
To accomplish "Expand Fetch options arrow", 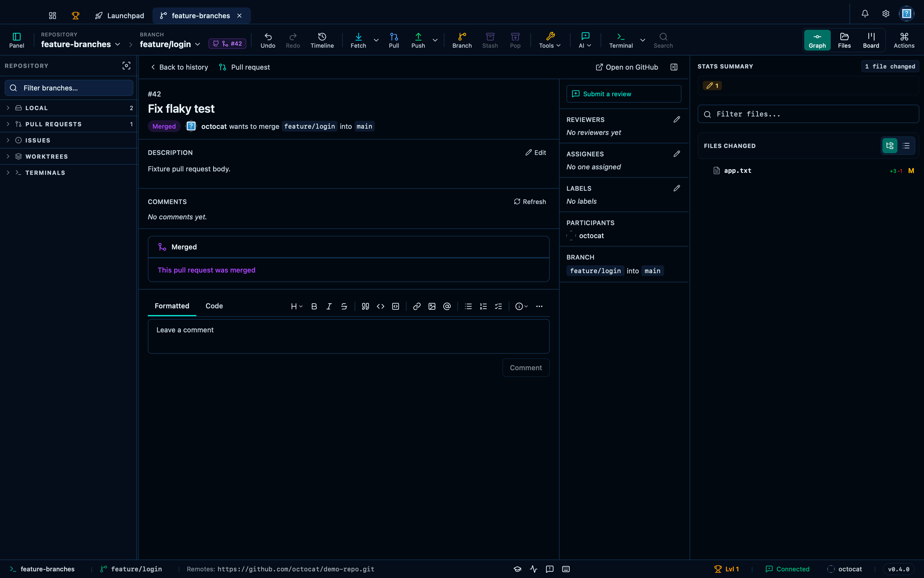I will (376, 40).
